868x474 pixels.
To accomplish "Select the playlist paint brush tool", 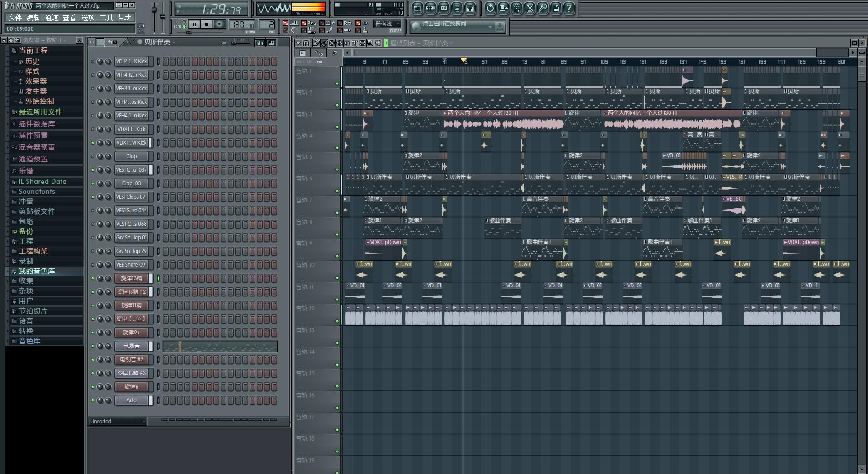I will (325, 43).
